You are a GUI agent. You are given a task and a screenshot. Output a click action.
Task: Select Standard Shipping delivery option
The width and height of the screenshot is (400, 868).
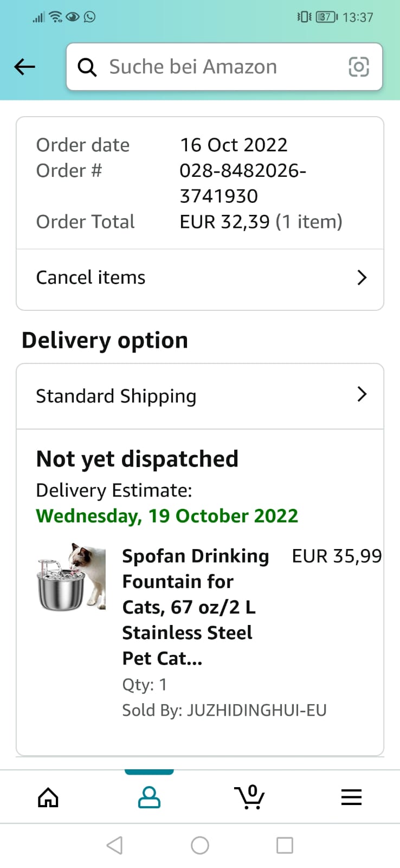tap(116, 396)
